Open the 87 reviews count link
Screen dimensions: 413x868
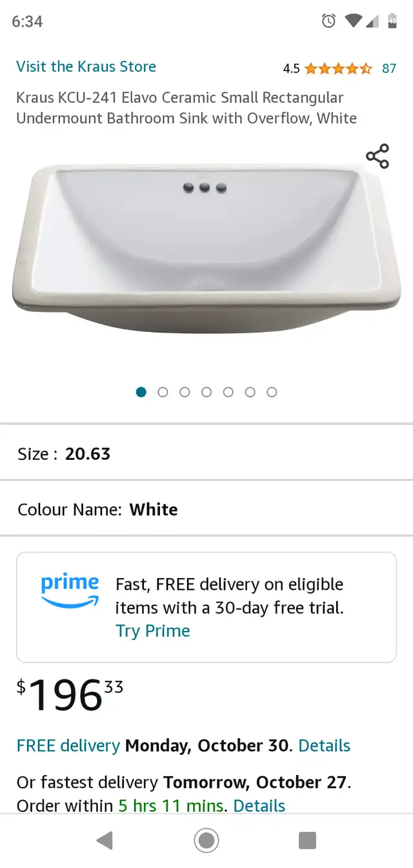(x=389, y=68)
